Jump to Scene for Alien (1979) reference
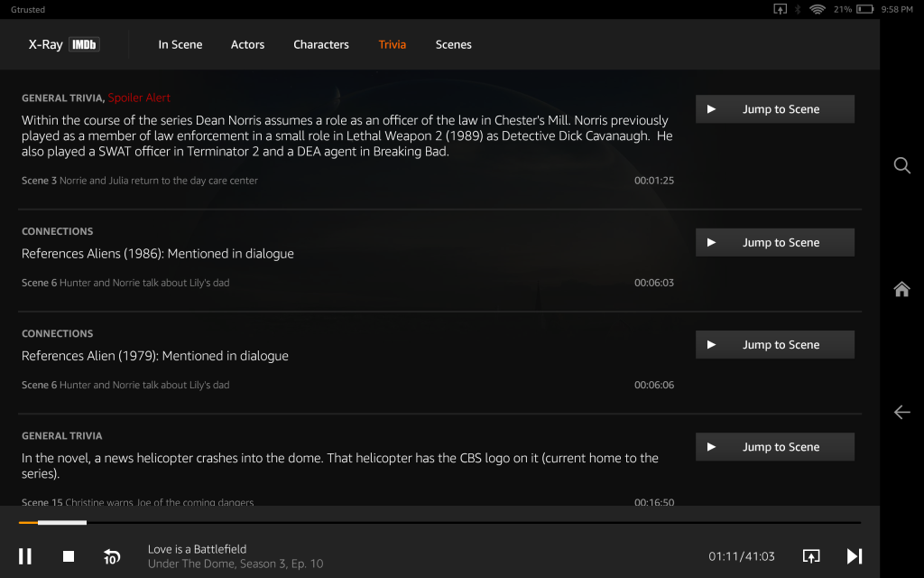 click(775, 344)
